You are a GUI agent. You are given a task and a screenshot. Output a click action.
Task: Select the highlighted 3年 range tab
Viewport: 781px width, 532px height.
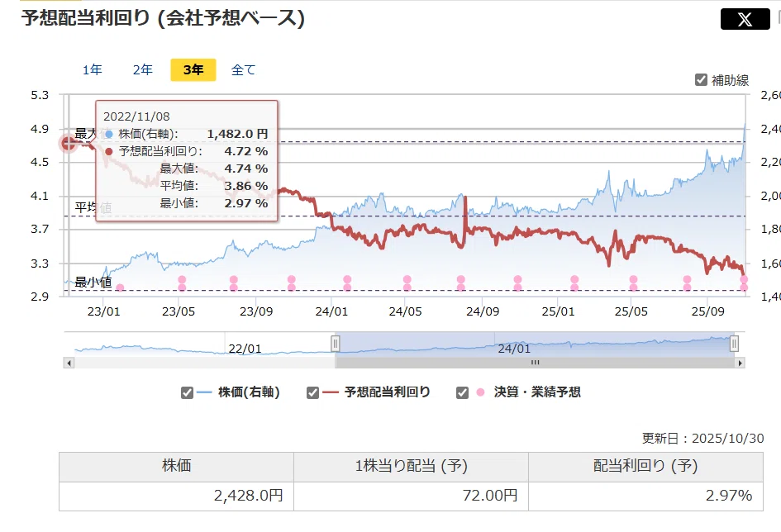pyautogui.click(x=193, y=69)
